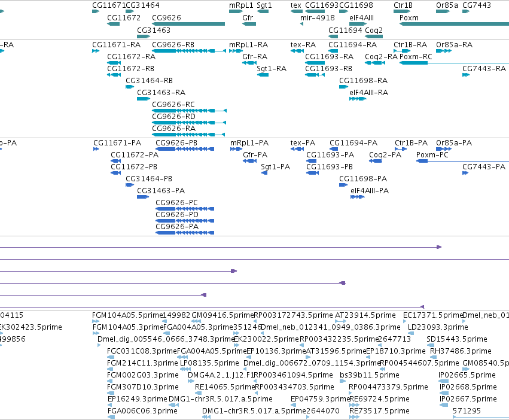Viewport: 509px width, 420px height.
Task: Click the Poxm-RC transcript label
Action: click(x=416, y=56)
